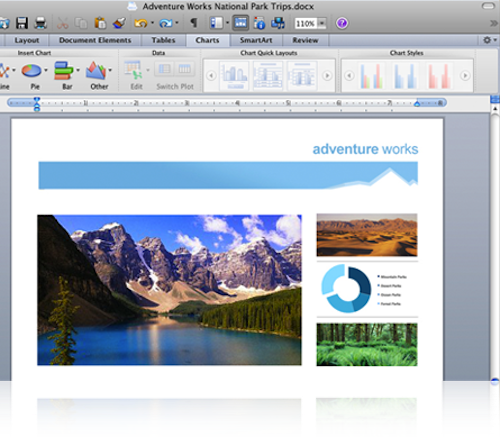Click the document proxy icon in title bar
This screenshot has width=500, height=437.
[x=132, y=6]
